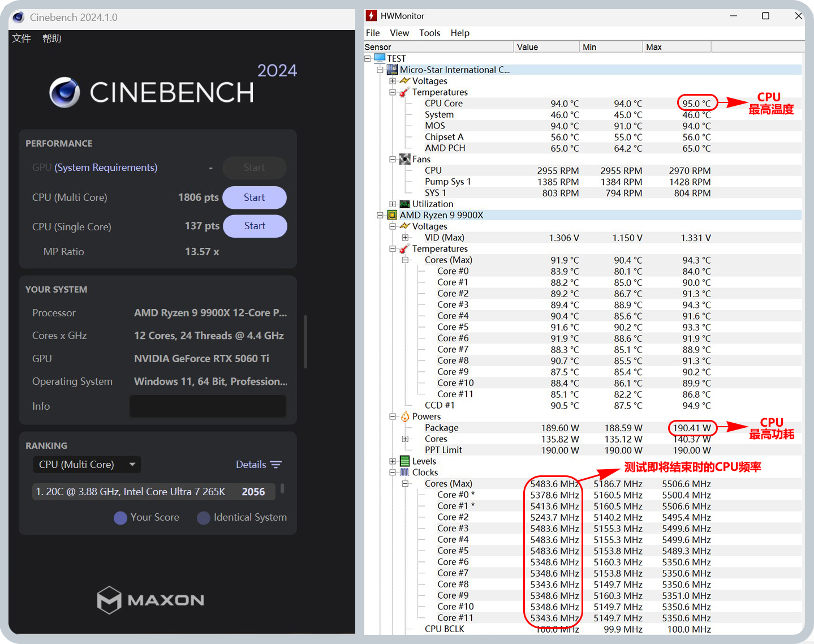Viewport: 814px width, 644px height.
Task: Click the Value column header
Action: [547, 47]
